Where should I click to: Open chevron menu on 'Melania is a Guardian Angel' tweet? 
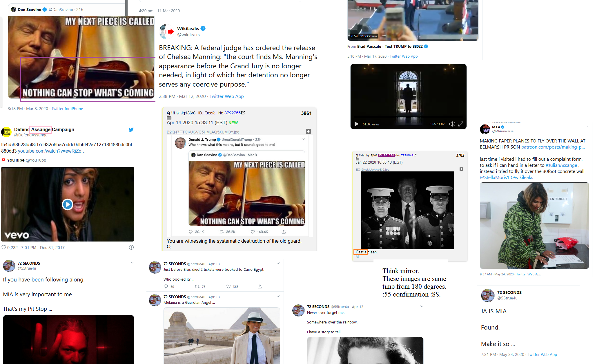(278, 296)
